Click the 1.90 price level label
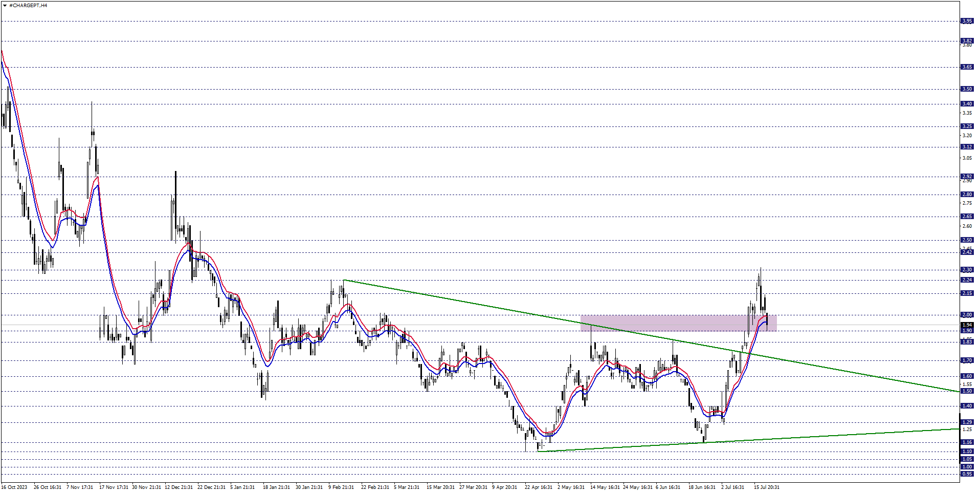 click(x=967, y=331)
